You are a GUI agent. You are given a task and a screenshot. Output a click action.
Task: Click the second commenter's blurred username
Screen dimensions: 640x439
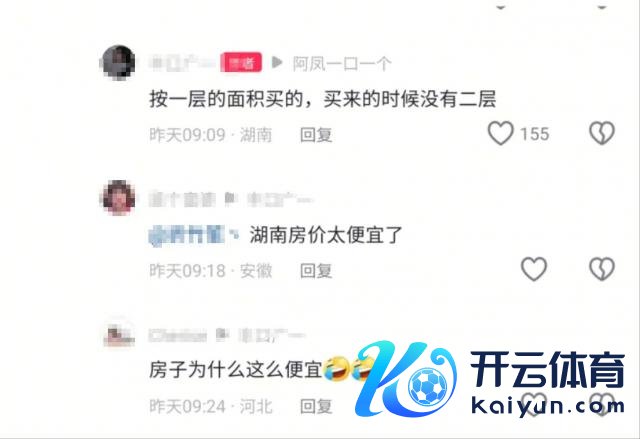(x=182, y=199)
